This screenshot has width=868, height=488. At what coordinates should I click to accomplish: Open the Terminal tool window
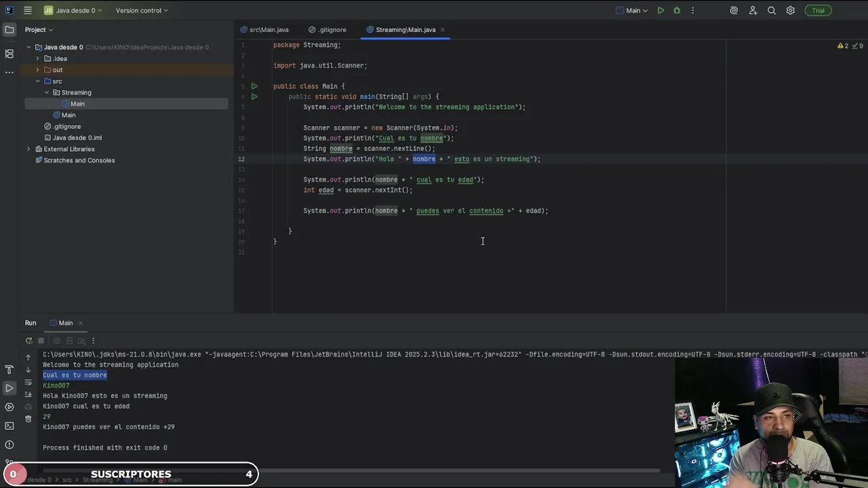[9, 426]
